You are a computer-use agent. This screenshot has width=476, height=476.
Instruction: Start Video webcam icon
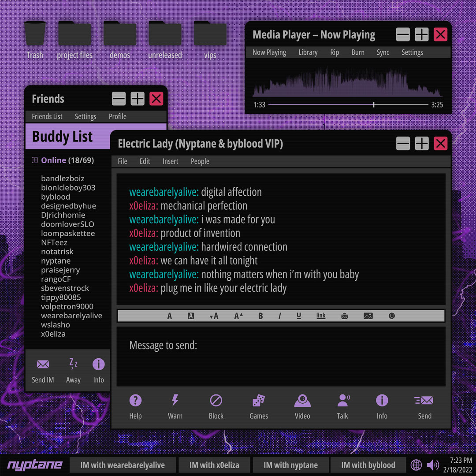pos(302,400)
